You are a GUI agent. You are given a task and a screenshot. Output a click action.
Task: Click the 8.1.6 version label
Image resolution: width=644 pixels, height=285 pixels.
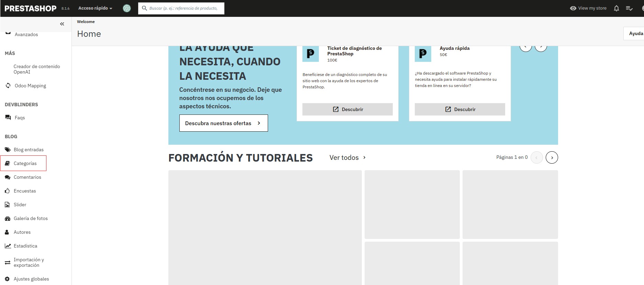[65, 9]
